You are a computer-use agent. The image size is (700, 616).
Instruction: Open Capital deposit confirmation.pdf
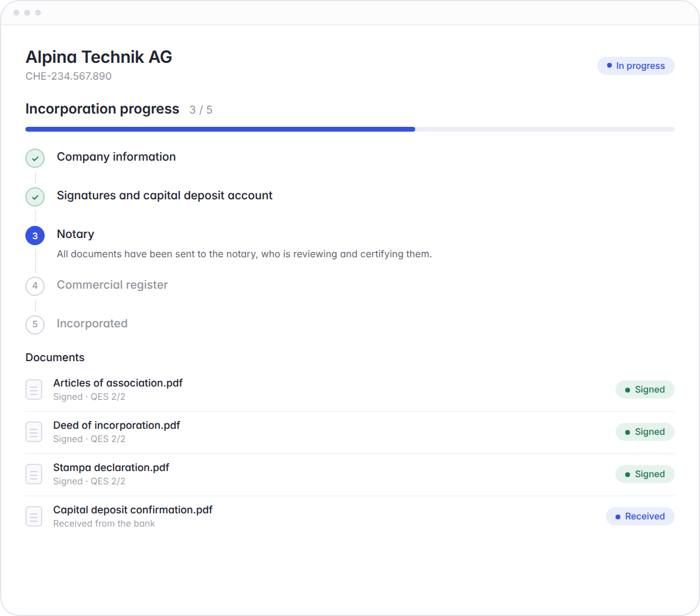tap(133, 510)
